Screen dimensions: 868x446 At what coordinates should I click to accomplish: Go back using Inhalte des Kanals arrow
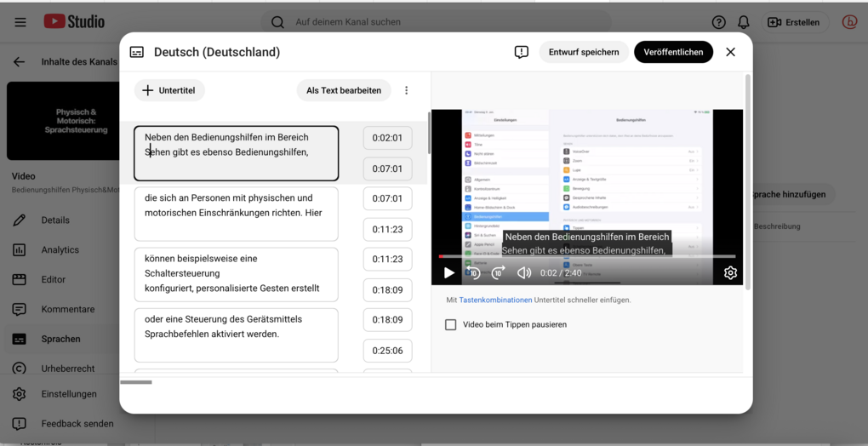click(20, 62)
